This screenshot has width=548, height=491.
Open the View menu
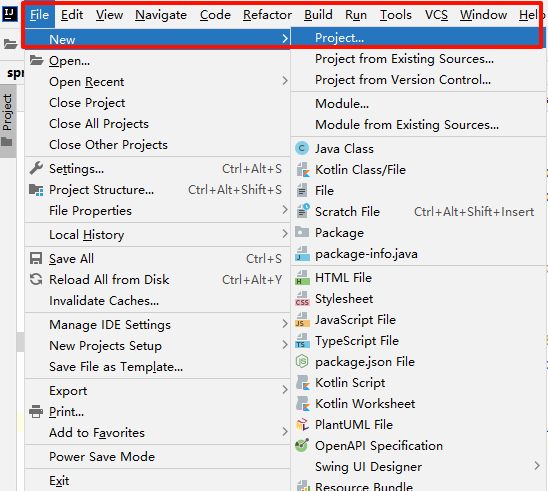click(x=109, y=15)
